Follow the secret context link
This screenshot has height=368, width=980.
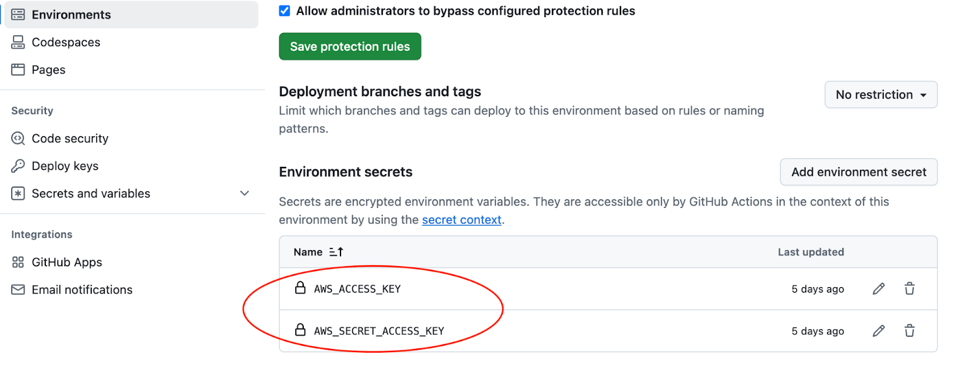(x=462, y=220)
